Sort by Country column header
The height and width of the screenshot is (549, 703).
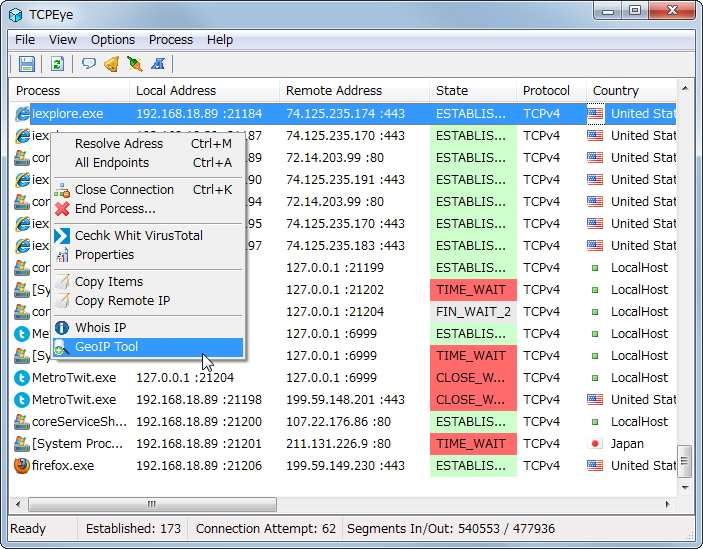[x=631, y=91]
